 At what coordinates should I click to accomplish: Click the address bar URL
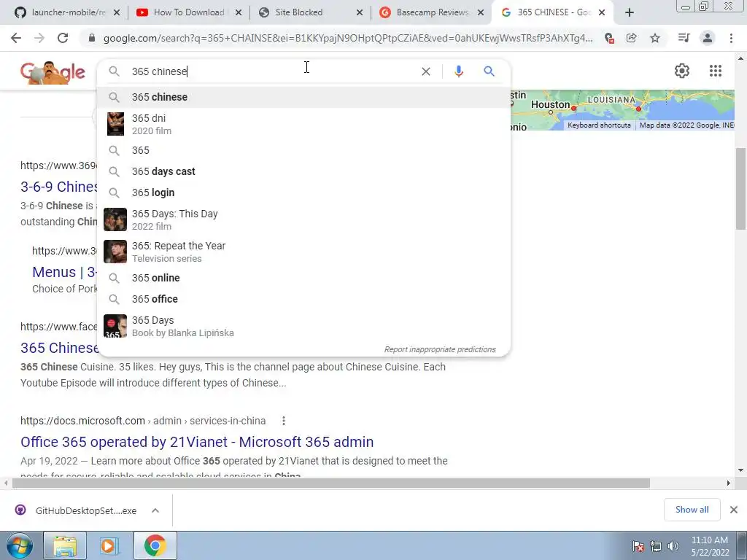click(x=348, y=38)
